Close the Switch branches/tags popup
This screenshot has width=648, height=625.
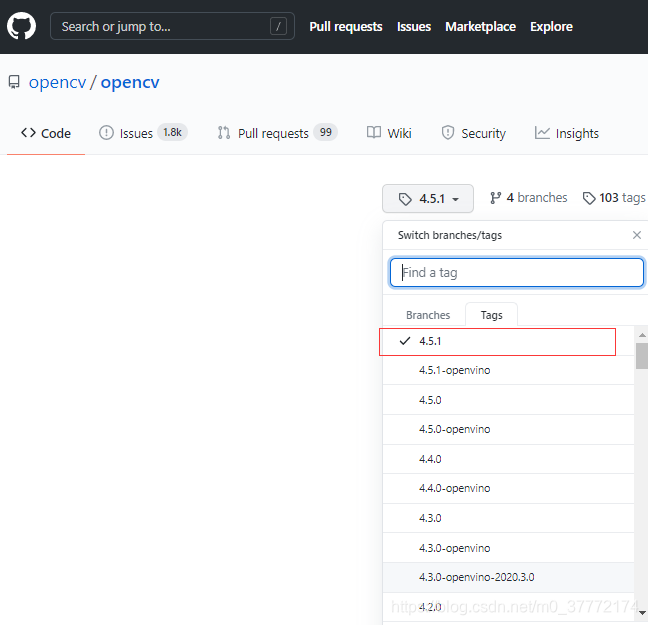636,235
